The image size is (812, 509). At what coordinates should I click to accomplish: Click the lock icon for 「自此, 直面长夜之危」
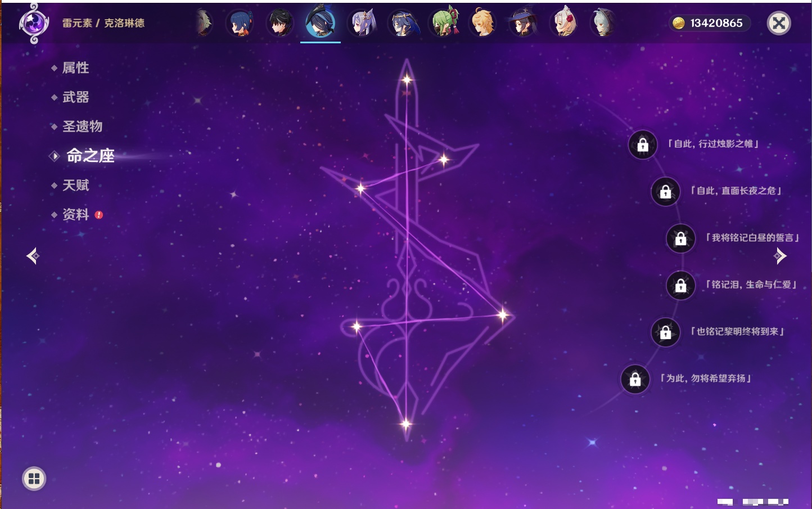(665, 192)
